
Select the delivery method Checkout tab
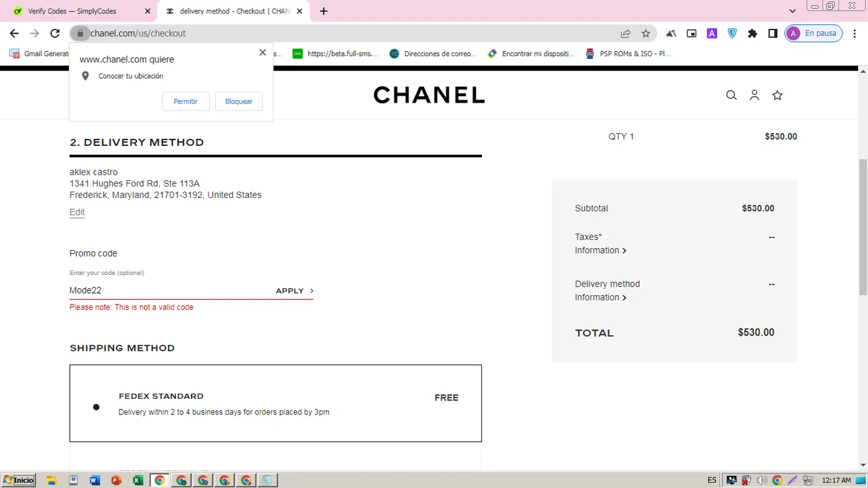(234, 11)
